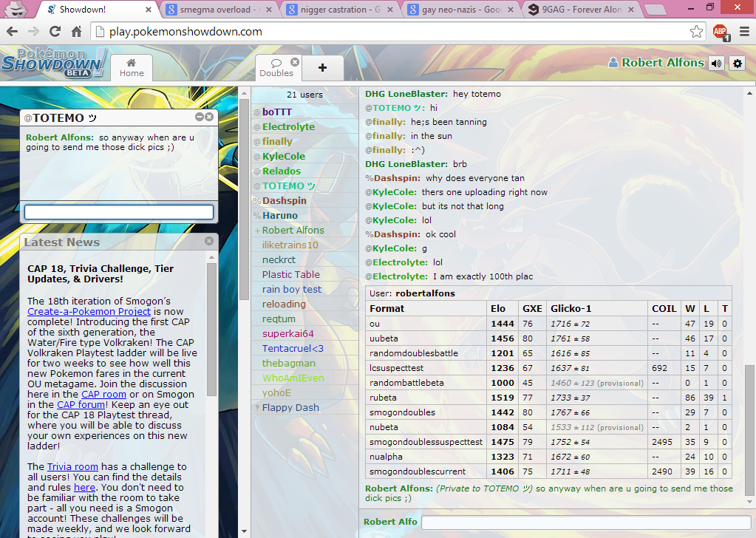
Task: Open the options gear menu
Action: (737, 64)
